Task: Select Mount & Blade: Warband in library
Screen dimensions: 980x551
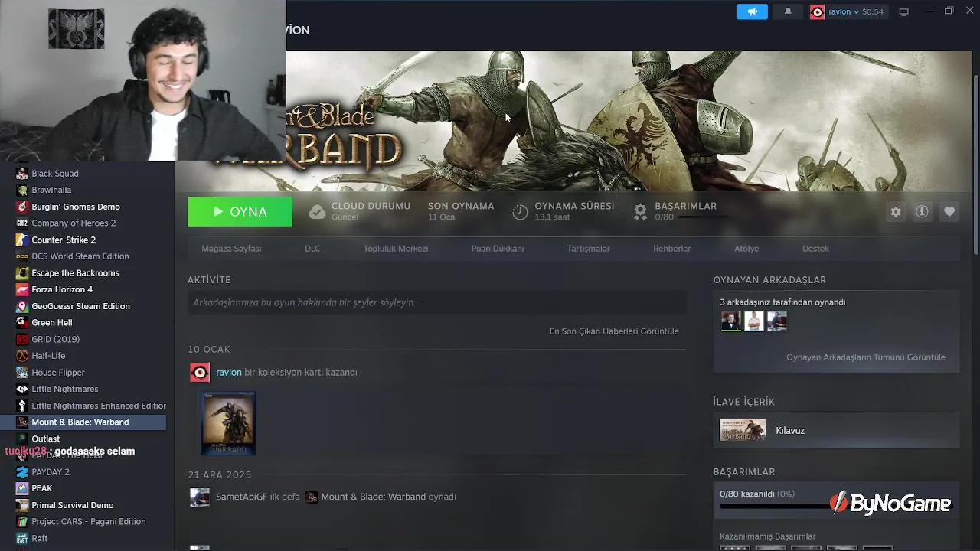Action: coord(83,422)
